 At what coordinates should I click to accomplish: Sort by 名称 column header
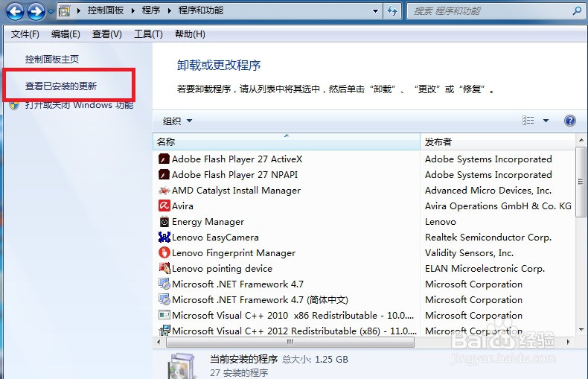click(286, 141)
